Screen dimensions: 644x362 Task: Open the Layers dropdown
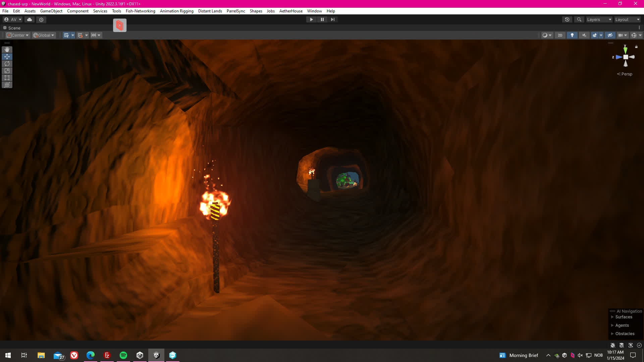coord(599,19)
